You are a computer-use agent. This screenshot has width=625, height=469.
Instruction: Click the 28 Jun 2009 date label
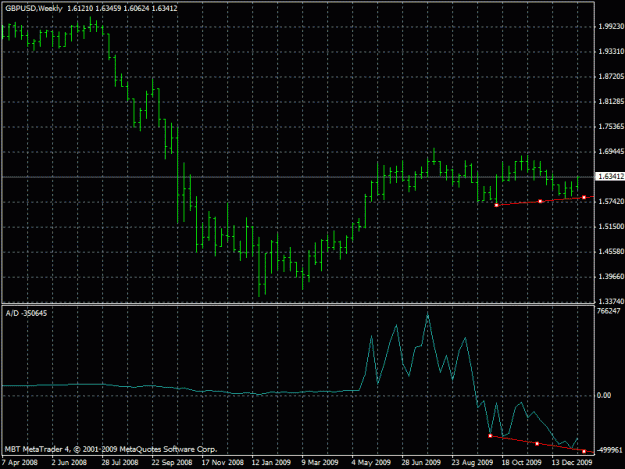(x=421, y=462)
